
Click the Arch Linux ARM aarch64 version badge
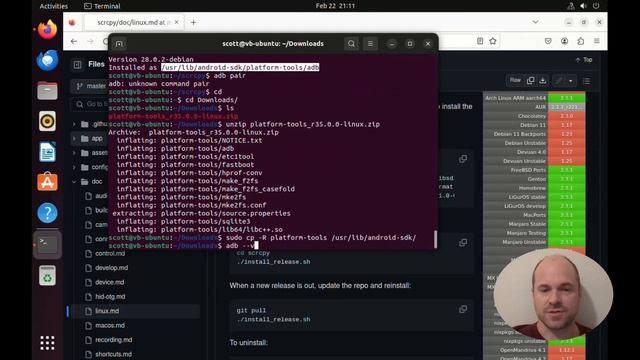(x=567, y=98)
